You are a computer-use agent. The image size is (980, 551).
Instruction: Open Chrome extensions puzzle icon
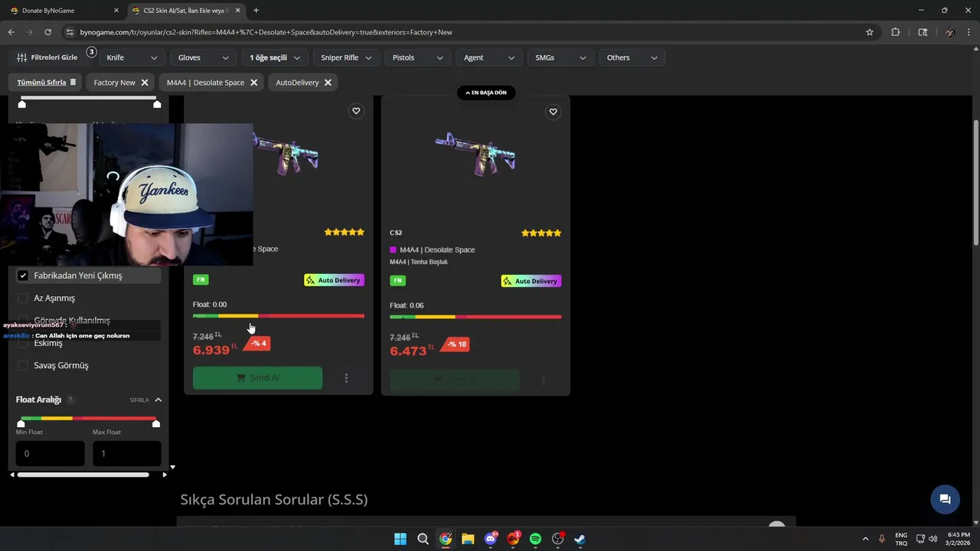click(x=896, y=32)
